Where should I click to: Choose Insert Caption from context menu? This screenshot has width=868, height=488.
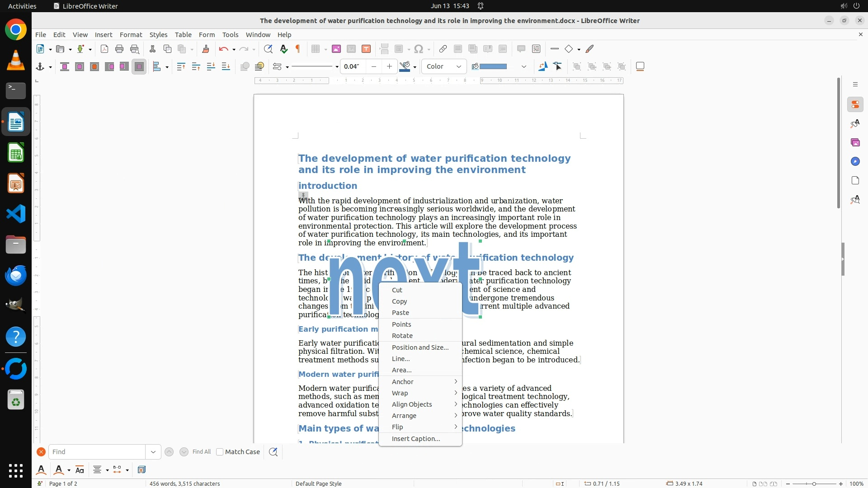[415, 438]
